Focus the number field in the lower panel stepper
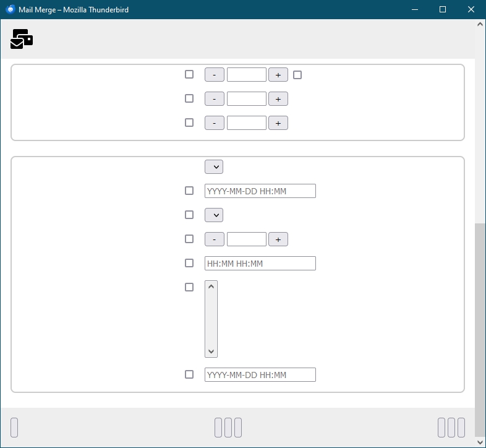This screenshot has width=486, height=448. click(247, 239)
